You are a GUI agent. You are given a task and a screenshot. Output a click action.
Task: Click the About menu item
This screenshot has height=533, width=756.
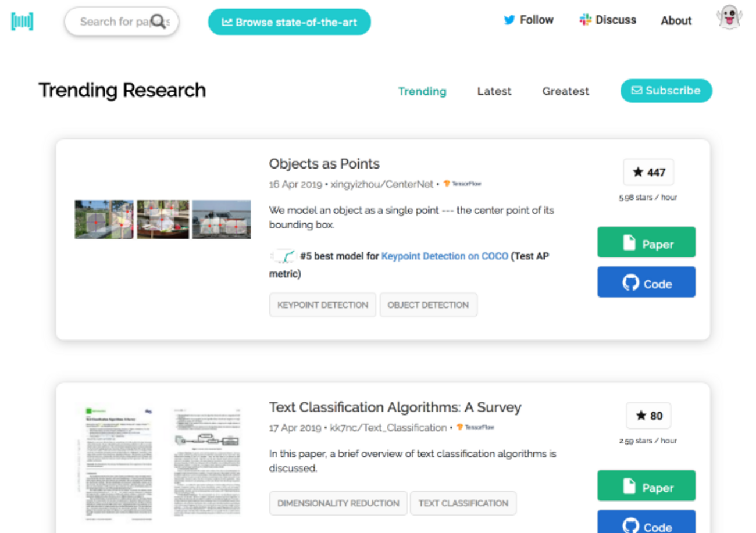[676, 20]
